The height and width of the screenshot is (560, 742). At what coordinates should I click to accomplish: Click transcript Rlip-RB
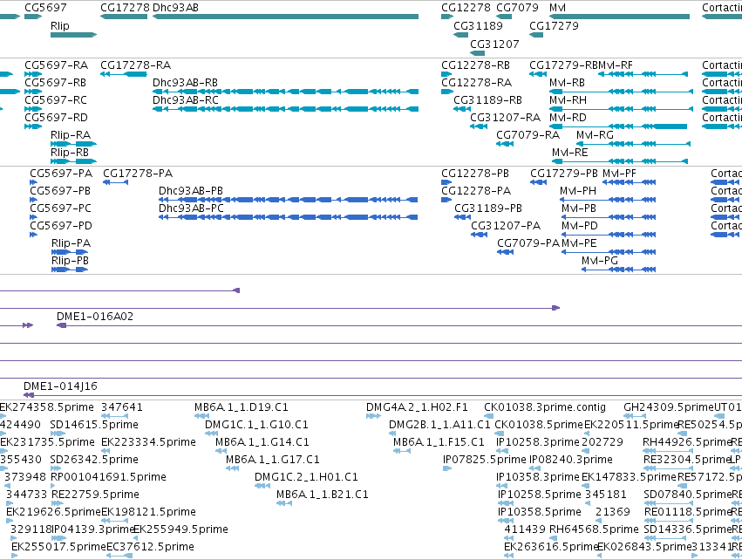tap(73, 161)
